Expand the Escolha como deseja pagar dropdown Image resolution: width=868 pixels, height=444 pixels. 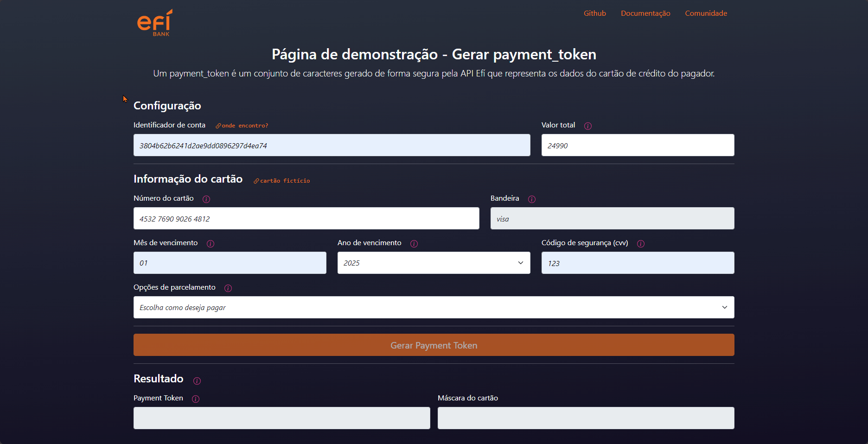click(434, 307)
